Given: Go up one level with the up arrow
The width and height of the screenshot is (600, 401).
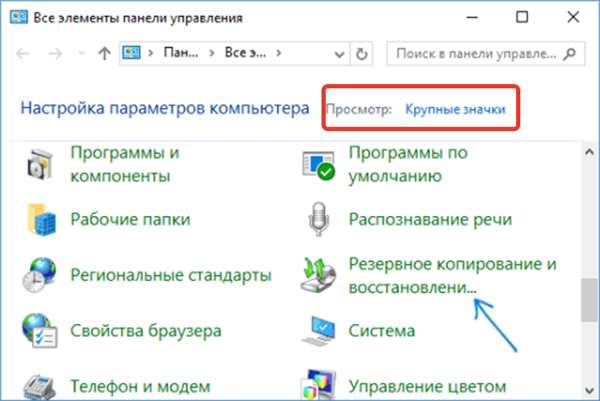Looking at the screenshot, I should point(104,54).
